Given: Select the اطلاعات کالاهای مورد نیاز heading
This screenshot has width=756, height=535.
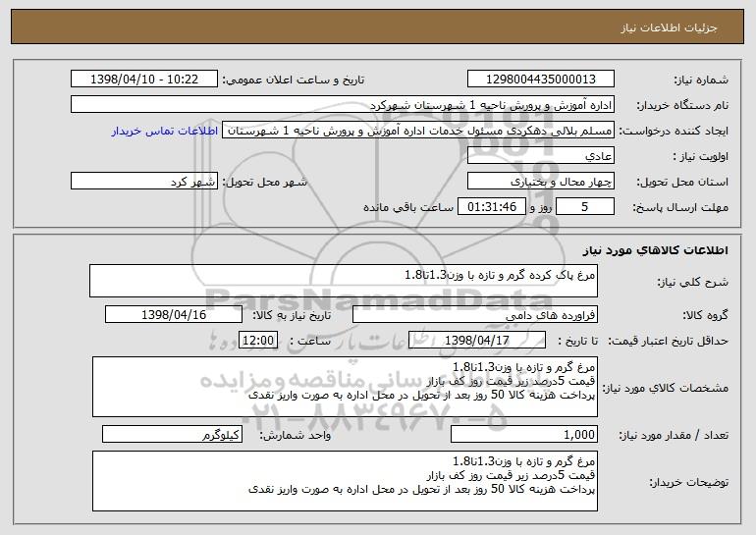Looking at the screenshot, I should point(655,250).
